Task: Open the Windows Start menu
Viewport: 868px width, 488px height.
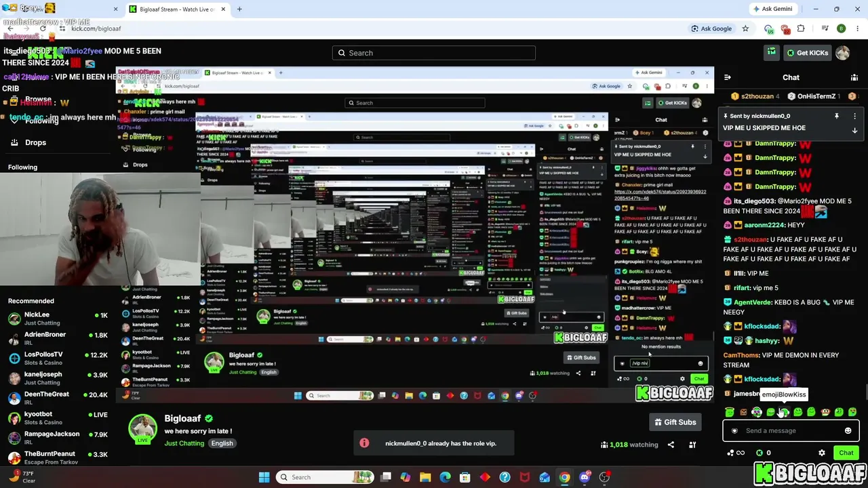Action: point(264,477)
